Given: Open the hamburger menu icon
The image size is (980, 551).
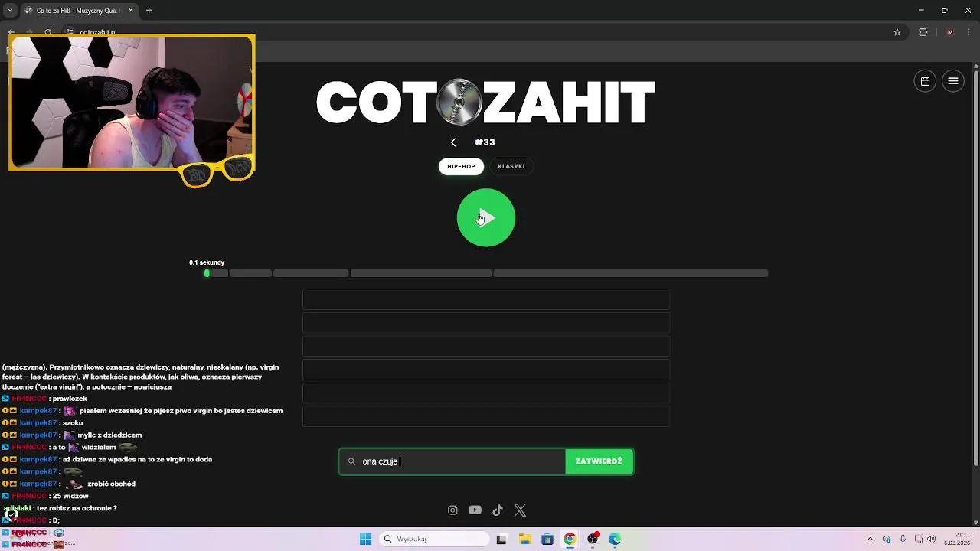Looking at the screenshot, I should [x=953, y=81].
